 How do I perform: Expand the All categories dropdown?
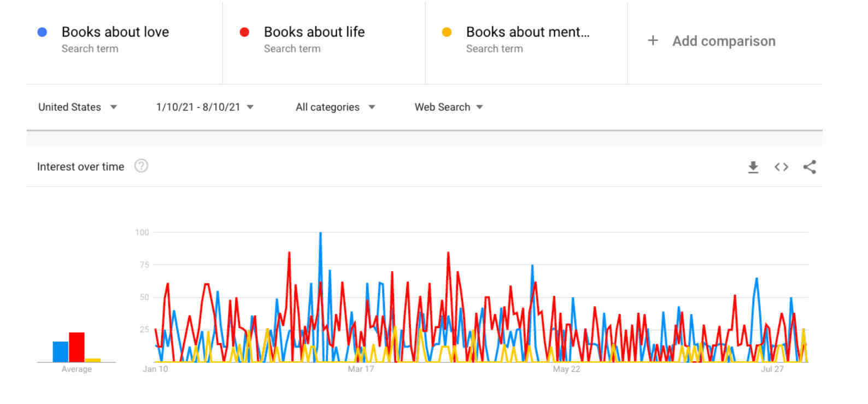tap(335, 107)
